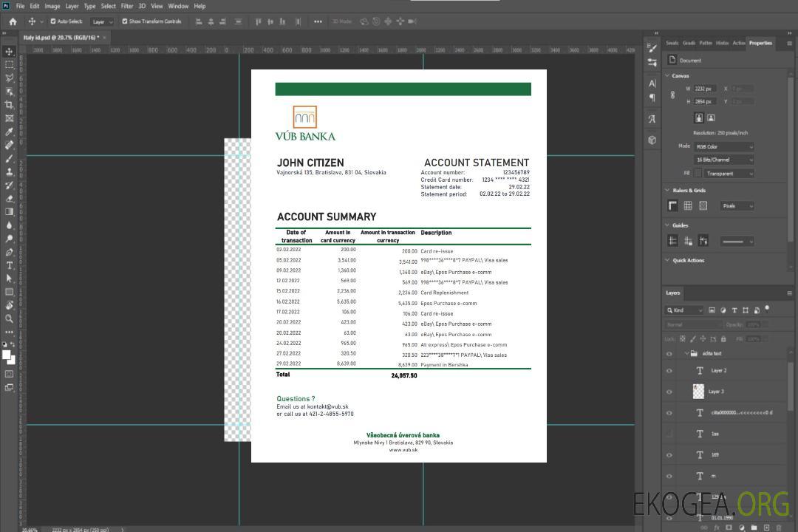Click the Home icon in options bar

pos(13,21)
